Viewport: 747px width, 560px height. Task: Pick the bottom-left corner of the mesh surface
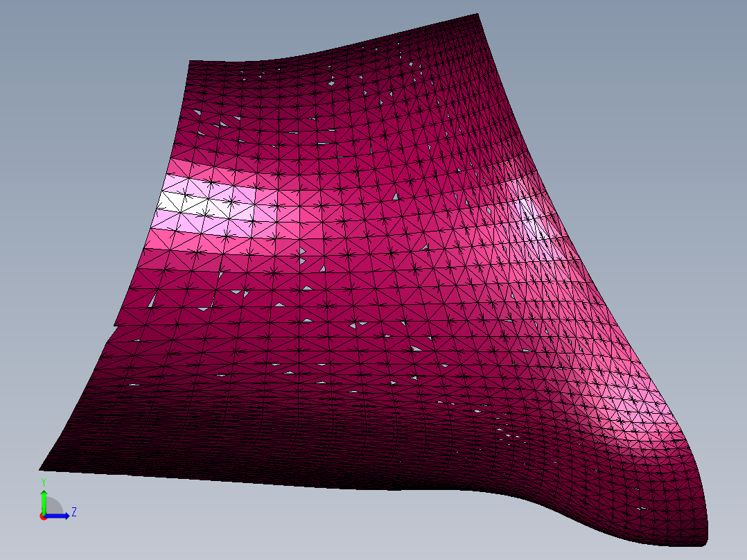[x=41, y=469]
